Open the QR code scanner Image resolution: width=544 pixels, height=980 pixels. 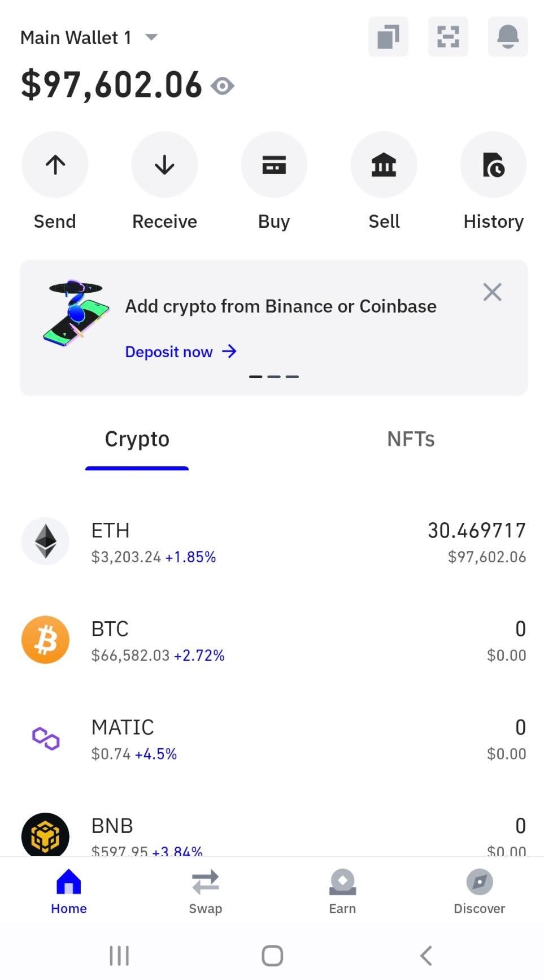click(448, 37)
